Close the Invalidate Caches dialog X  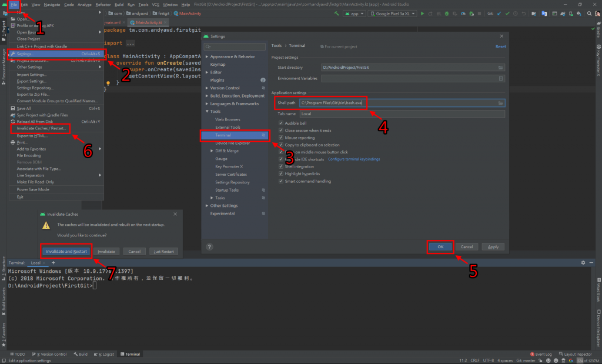(x=175, y=214)
